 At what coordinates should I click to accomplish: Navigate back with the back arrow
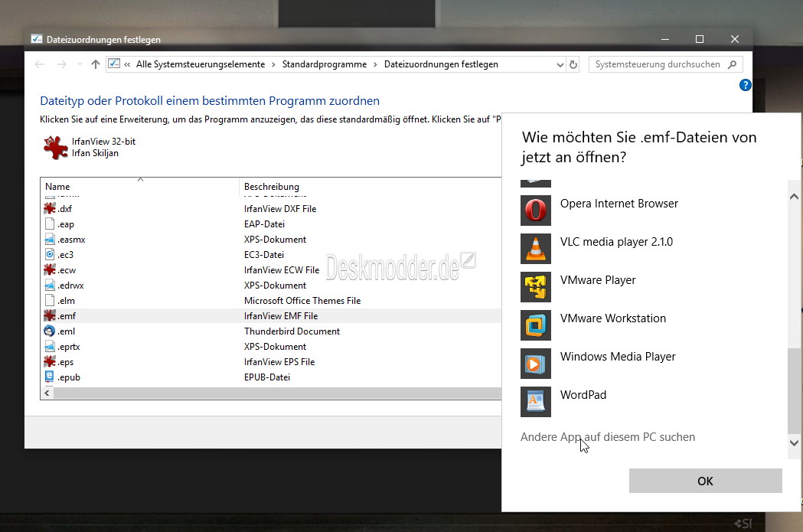(x=40, y=64)
